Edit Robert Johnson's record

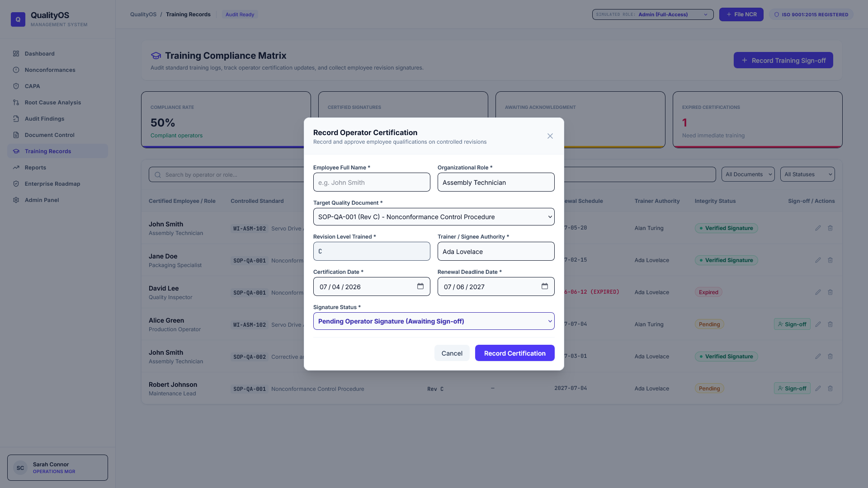pos(818,388)
